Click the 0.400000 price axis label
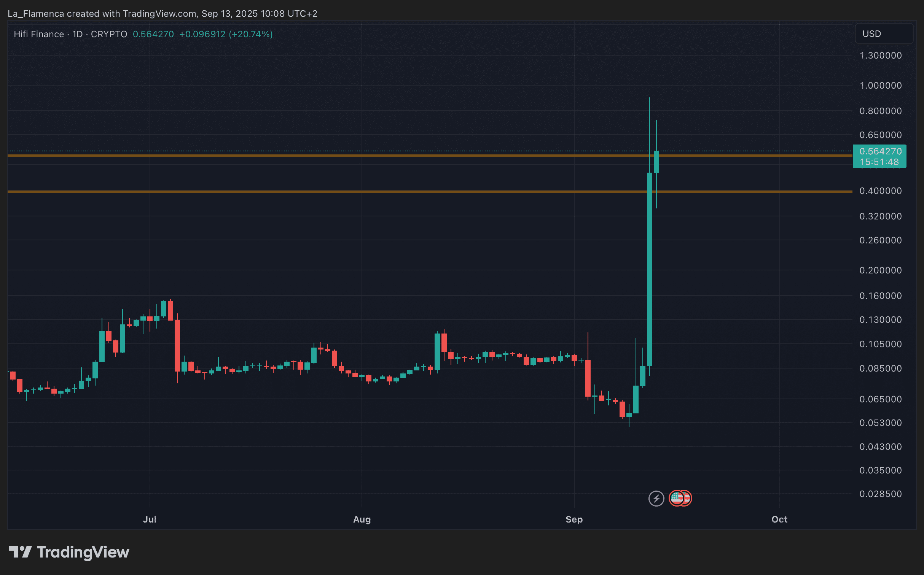Screen dimensions: 924x575 pos(881,191)
